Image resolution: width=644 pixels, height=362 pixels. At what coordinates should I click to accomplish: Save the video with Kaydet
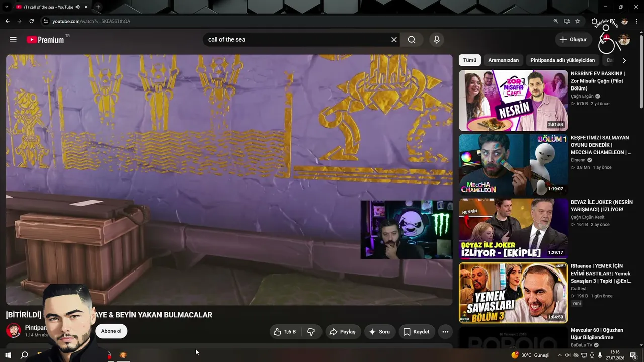point(416,332)
